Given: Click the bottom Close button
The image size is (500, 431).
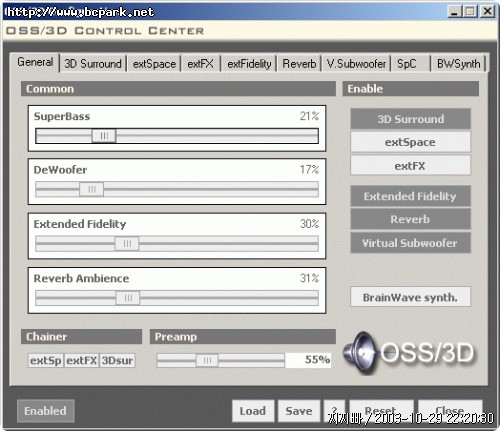Looking at the screenshot, I should point(450,411).
